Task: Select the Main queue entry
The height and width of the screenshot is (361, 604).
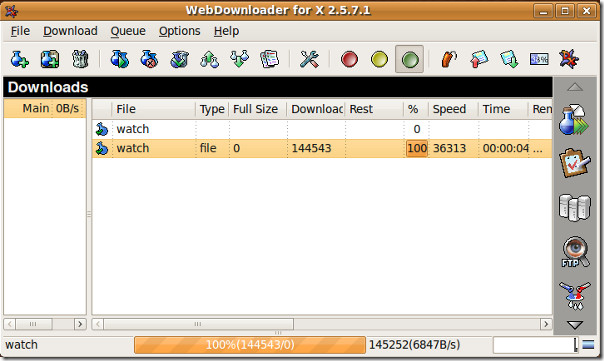Action: pyautogui.click(x=45, y=108)
